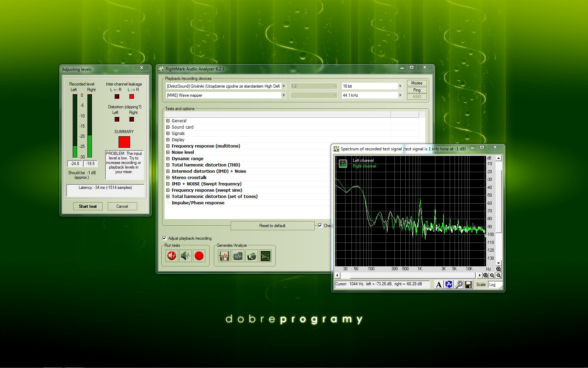Select the Stereo crosstalk test item

coord(189,178)
